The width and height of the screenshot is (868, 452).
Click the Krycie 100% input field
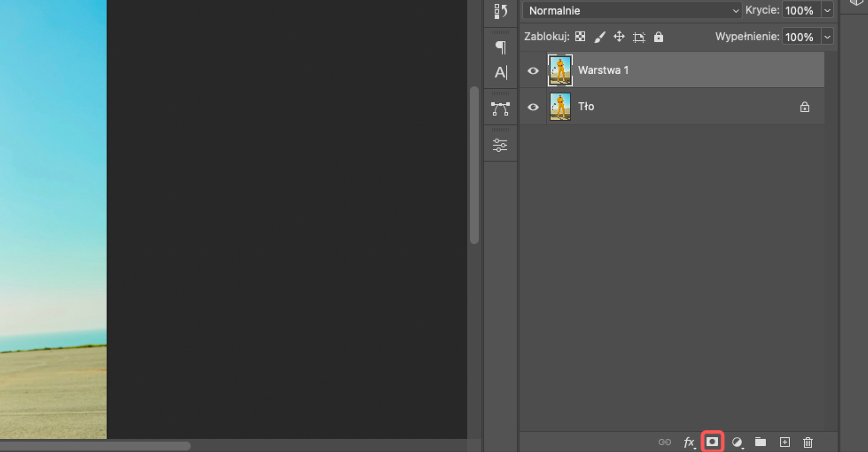(801, 10)
